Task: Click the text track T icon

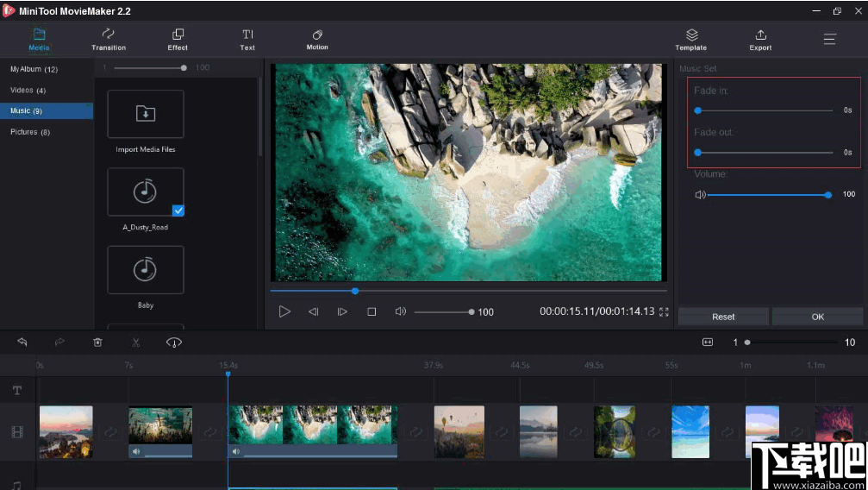Action: 17,390
